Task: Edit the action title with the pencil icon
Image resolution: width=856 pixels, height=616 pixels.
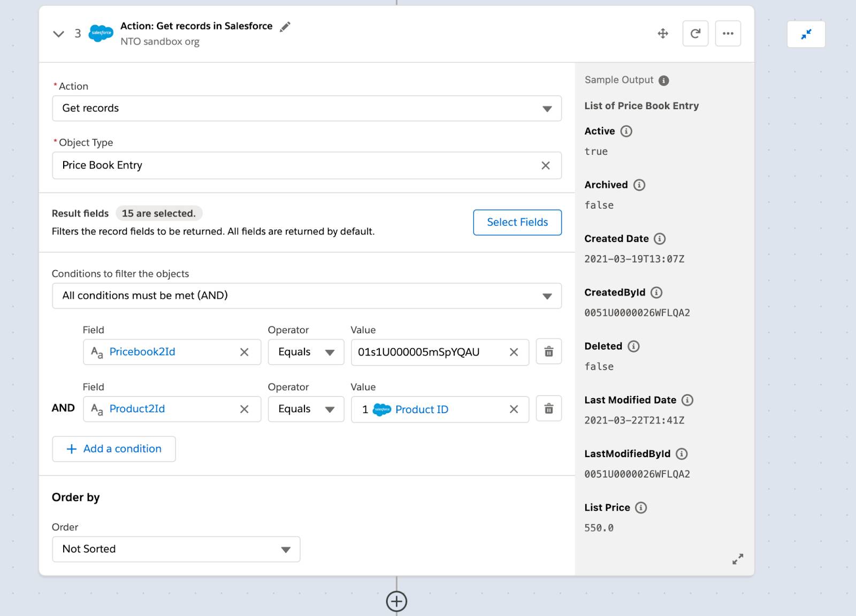Action: pos(285,26)
